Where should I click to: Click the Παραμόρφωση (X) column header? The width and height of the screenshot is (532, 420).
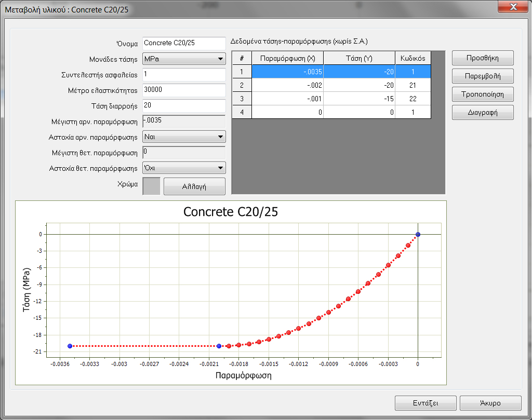coord(287,58)
